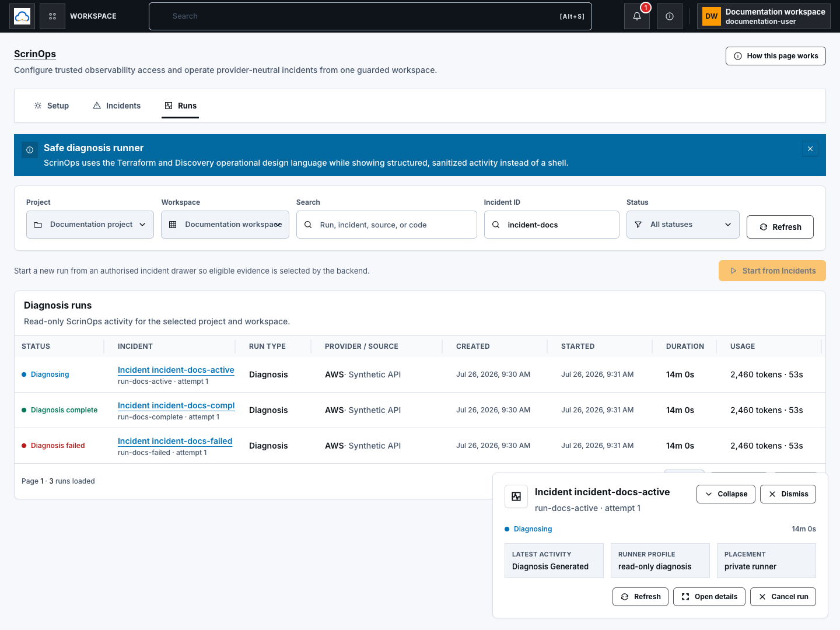Click the run chart icon in floating card

pyautogui.click(x=516, y=496)
